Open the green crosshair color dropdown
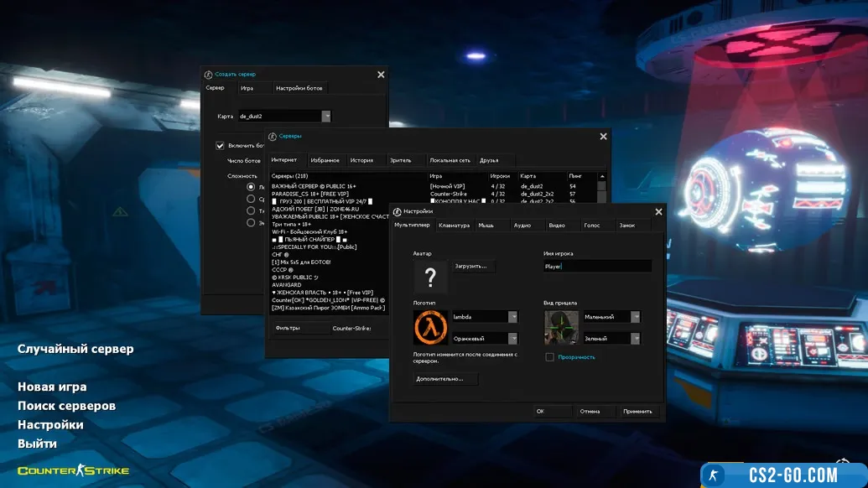868x488 pixels. 636,339
